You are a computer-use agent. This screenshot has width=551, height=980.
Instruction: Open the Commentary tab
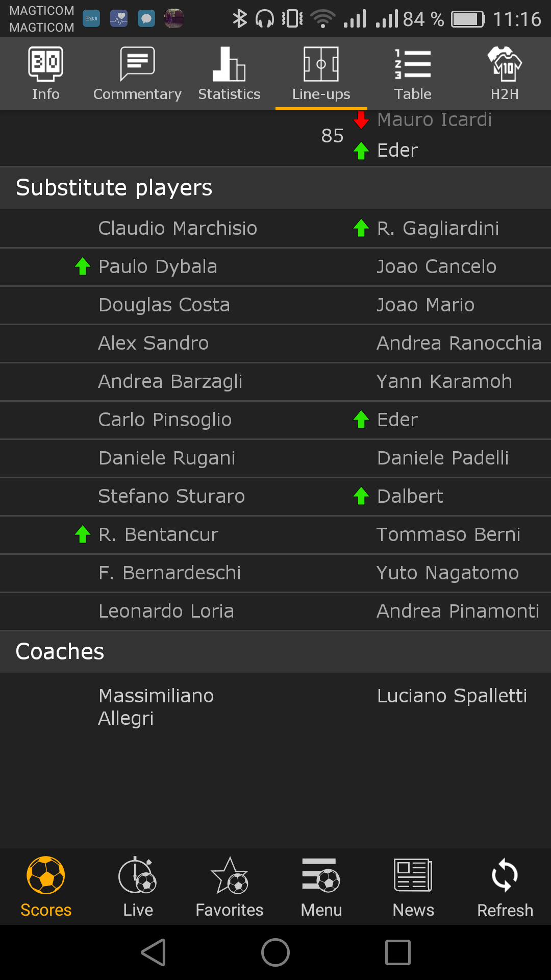click(x=137, y=73)
